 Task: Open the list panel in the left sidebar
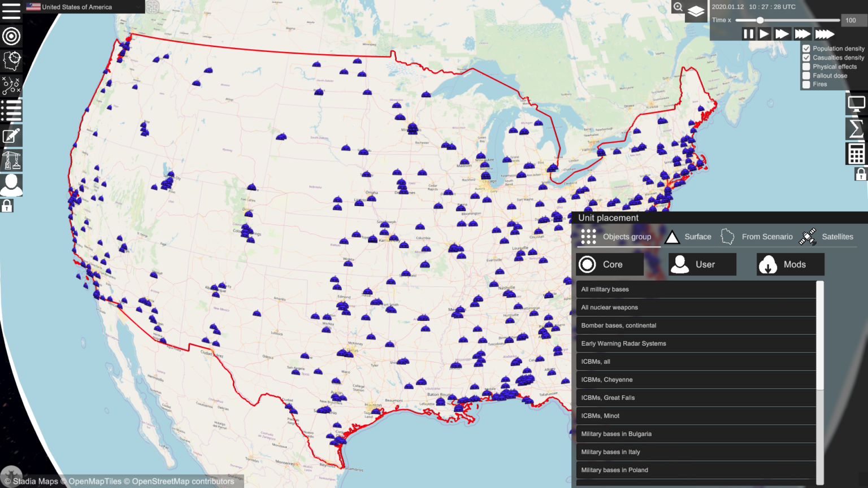pyautogui.click(x=11, y=110)
